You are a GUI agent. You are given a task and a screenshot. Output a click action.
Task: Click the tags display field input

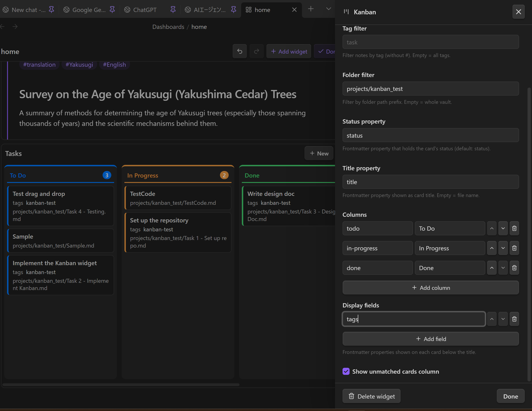pyautogui.click(x=414, y=319)
